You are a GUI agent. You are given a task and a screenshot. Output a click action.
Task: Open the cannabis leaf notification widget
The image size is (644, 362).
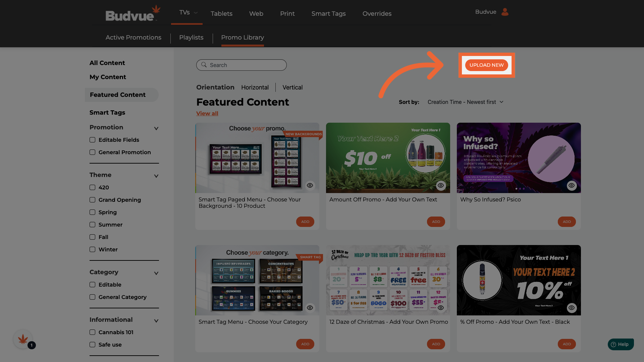(x=23, y=339)
